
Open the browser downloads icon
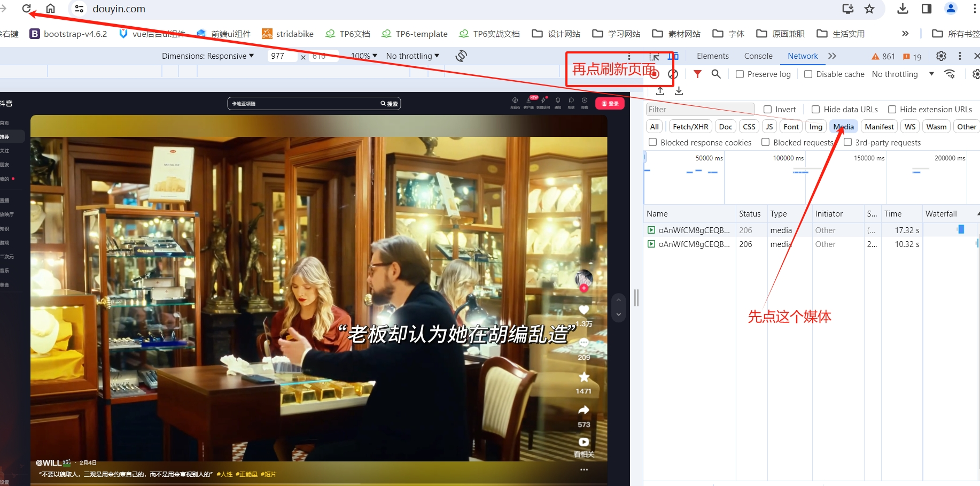(x=903, y=9)
